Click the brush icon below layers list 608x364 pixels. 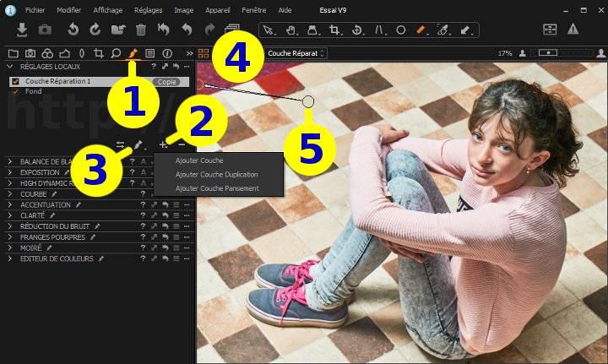pos(138,145)
